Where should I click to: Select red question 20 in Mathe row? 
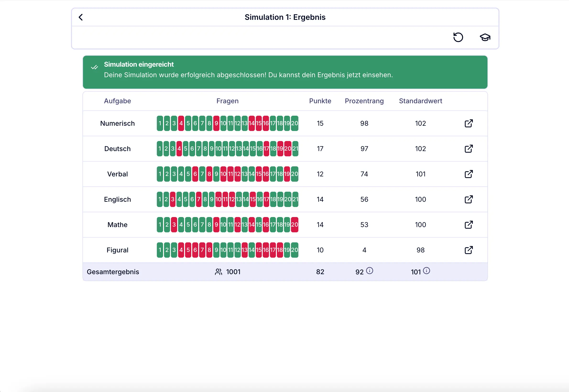295,224
